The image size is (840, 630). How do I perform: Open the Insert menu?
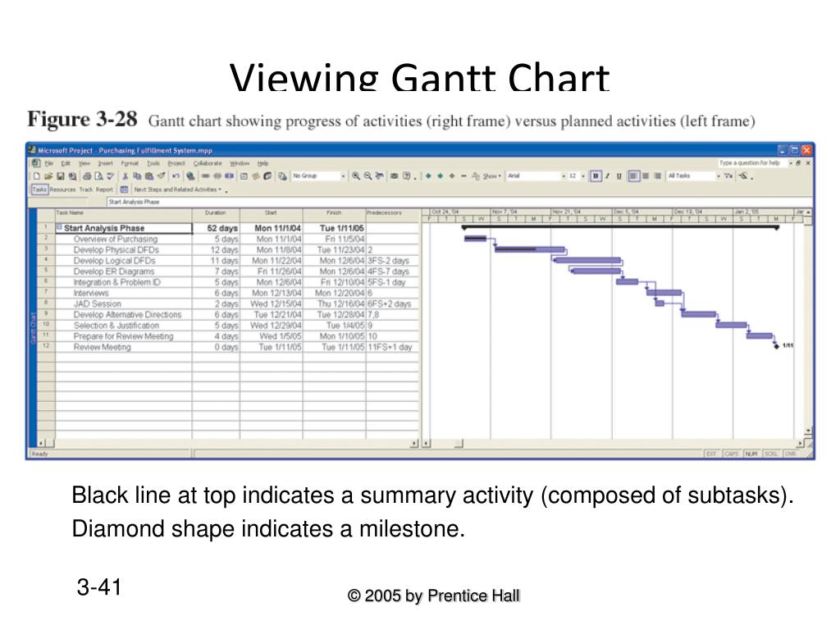tap(106, 163)
